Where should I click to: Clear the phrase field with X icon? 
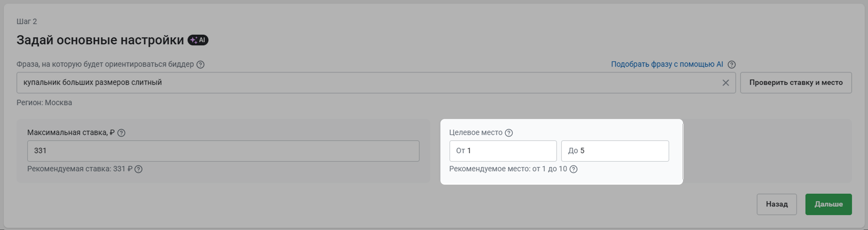click(x=726, y=83)
